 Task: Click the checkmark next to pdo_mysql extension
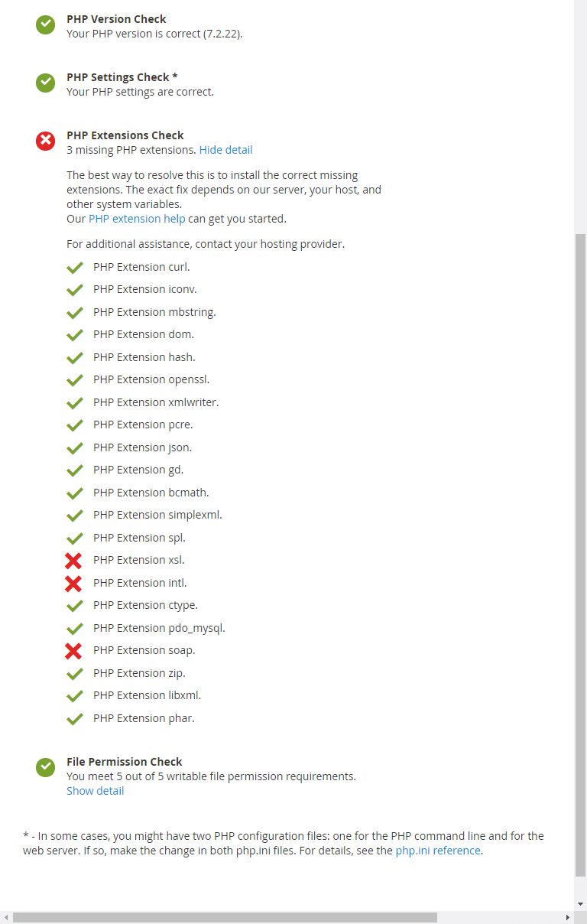point(74,629)
